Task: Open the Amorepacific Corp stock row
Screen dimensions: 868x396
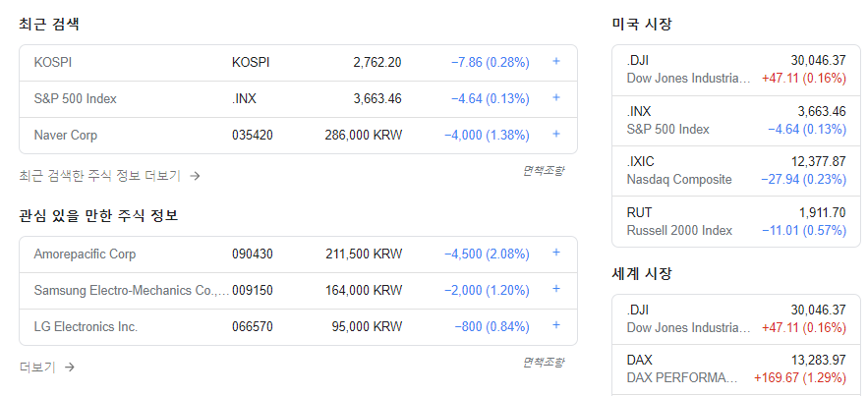Action: click(299, 255)
